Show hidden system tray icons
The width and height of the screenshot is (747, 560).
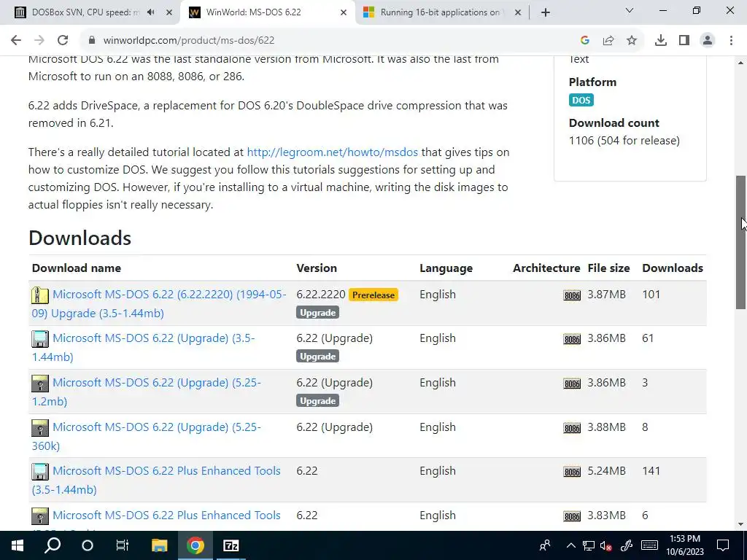click(570, 545)
